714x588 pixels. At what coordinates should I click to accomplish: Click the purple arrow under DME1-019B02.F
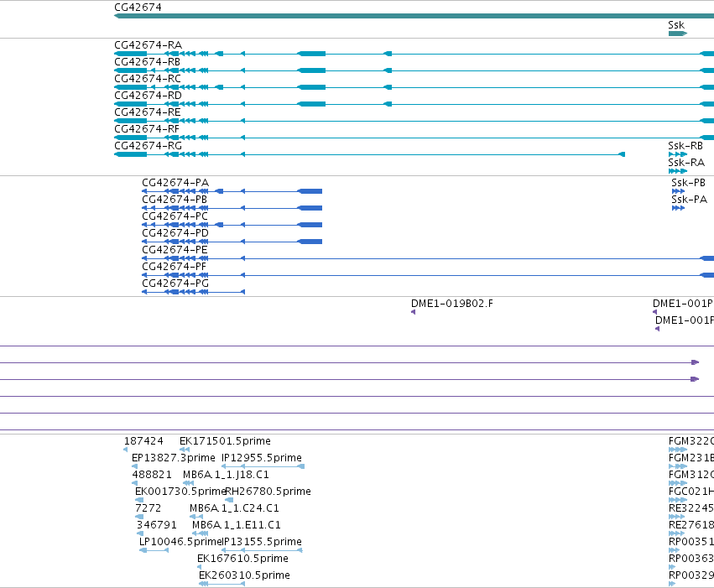tap(414, 312)
